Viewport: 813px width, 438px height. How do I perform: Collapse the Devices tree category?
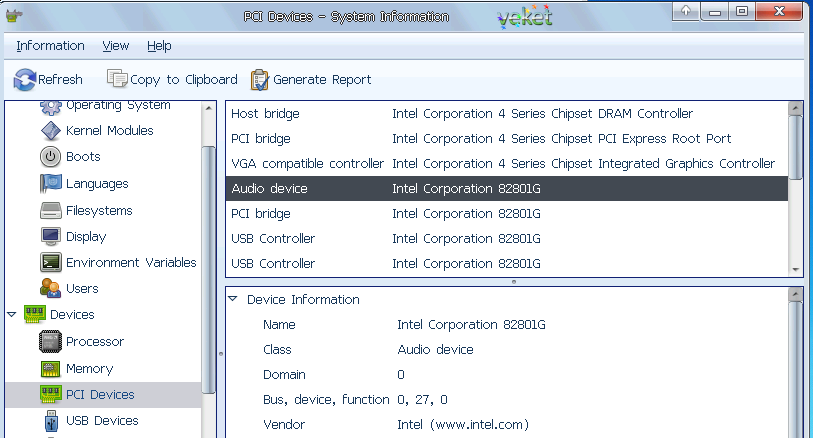click(11, 314)
